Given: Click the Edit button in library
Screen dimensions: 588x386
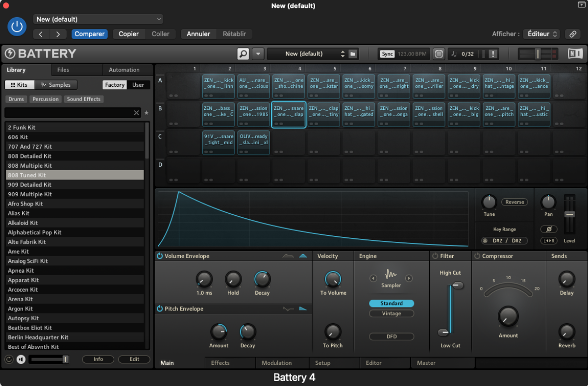Looking at the screenshot, I should tap(134, 360).
